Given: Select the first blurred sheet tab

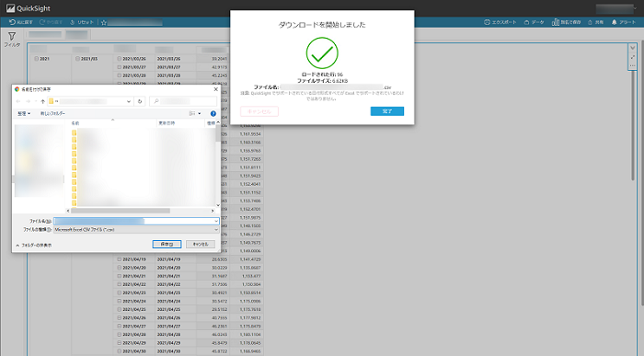Looking at the screenshot, I should click(x=45, y=34).
